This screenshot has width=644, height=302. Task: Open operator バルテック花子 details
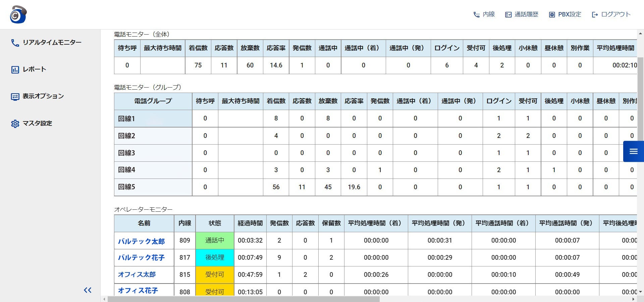coord(141,257)
